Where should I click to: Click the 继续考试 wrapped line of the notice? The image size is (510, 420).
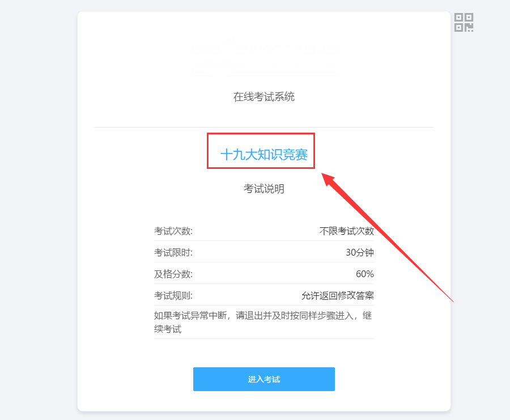click(168, 329)
